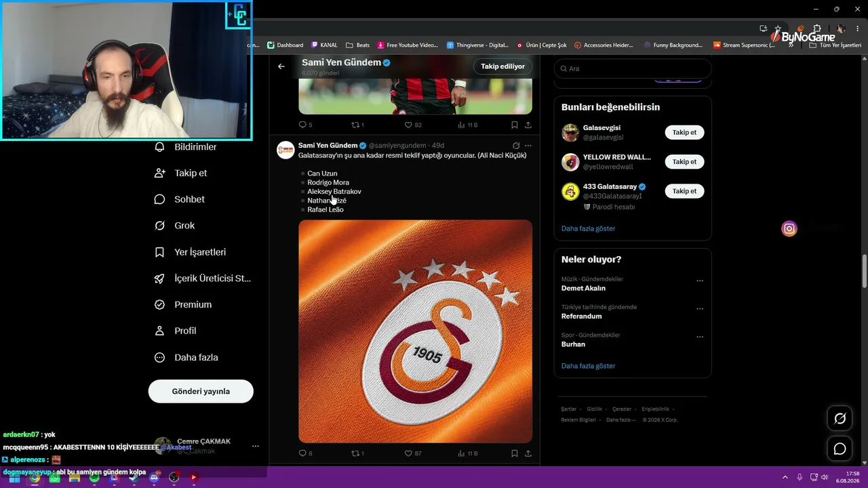Bookmark the post with 82 likes
The width and height of the screenshot is (868, 488).
pyautogui.click(x=515, y=125)
